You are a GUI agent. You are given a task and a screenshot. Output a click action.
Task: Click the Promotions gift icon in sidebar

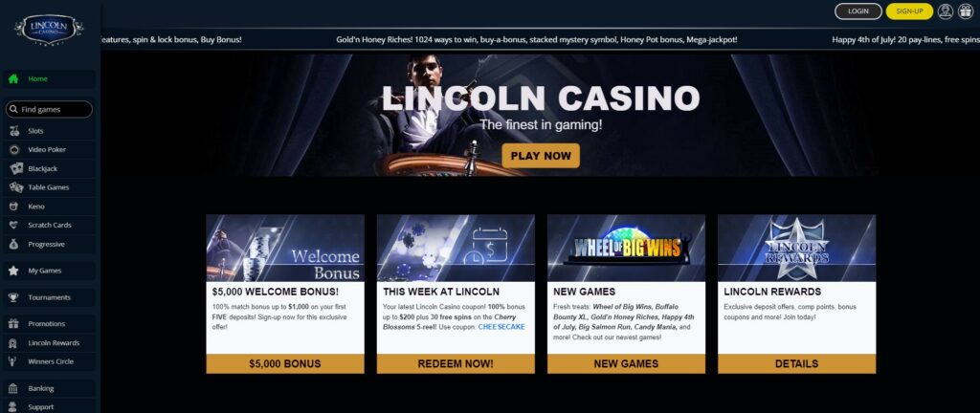13,324
